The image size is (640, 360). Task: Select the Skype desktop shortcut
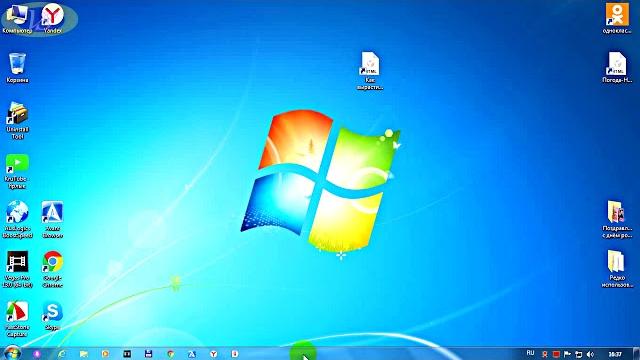[x=53, y=316]
